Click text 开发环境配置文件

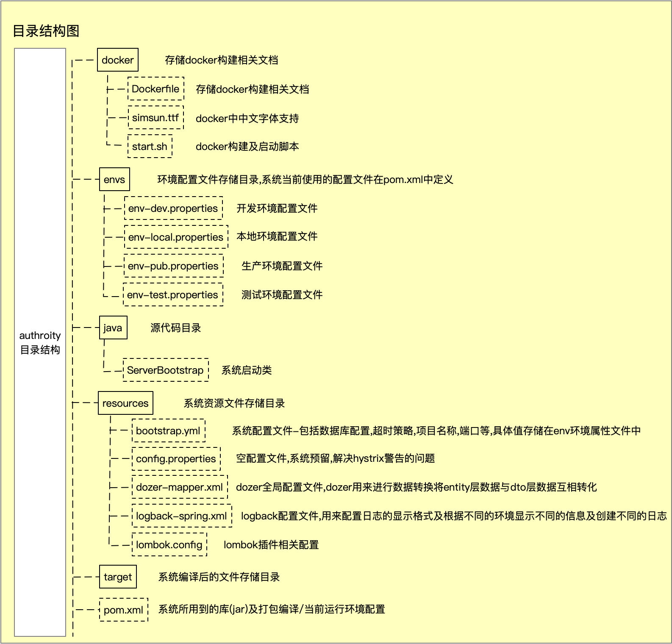pos(277,208)
